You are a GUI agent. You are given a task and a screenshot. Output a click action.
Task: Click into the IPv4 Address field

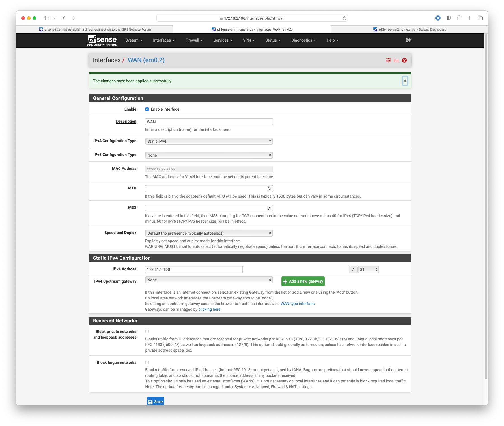[x=194, y=269]
